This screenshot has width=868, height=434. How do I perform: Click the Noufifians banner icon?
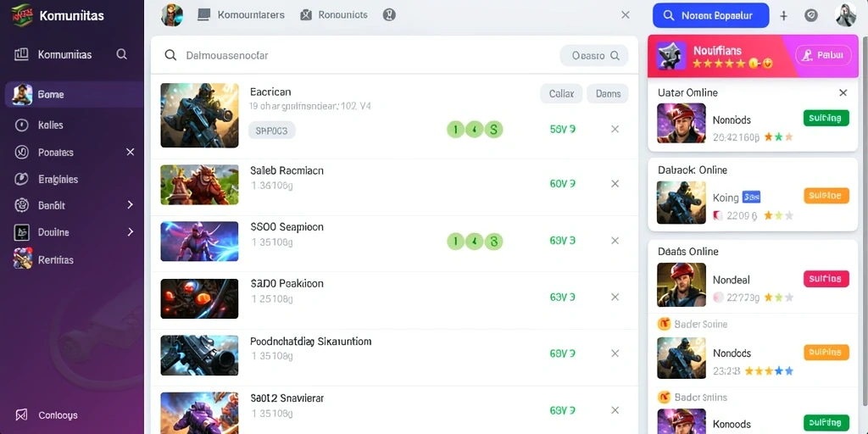pyautogui.click(x=671, y=56)
